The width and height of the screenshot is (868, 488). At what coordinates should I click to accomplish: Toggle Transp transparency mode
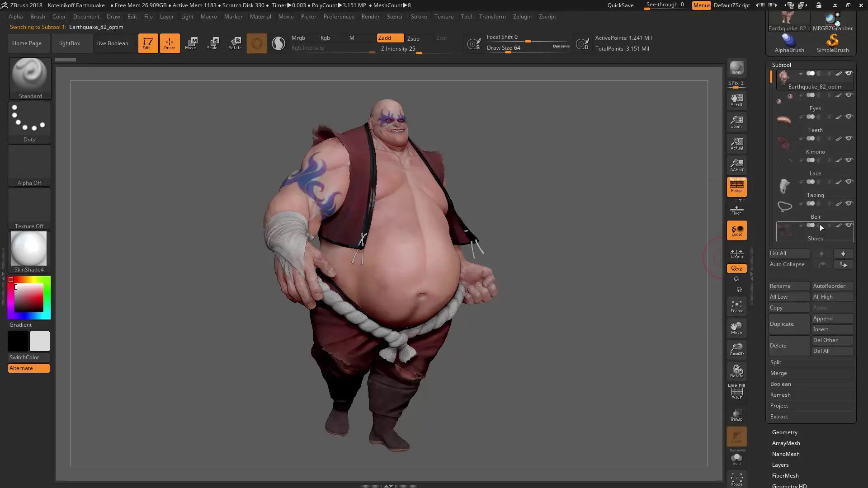click(736, 415)
